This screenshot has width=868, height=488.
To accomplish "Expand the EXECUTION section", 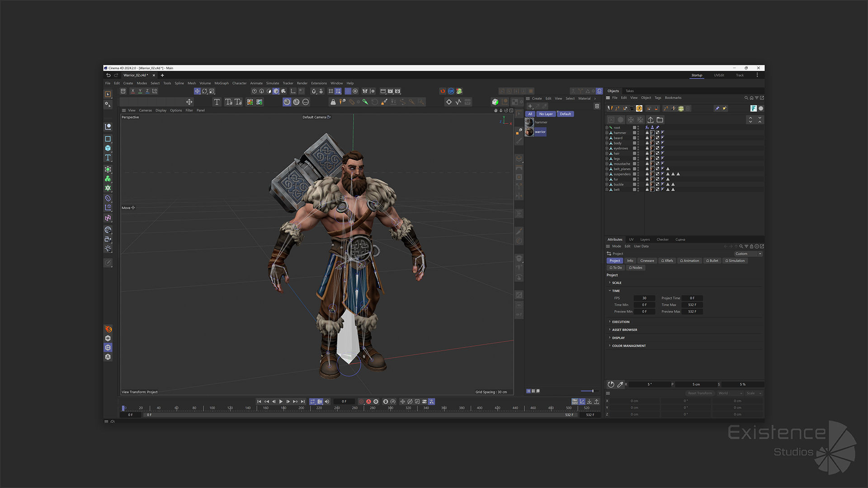I will pos(610,322).
